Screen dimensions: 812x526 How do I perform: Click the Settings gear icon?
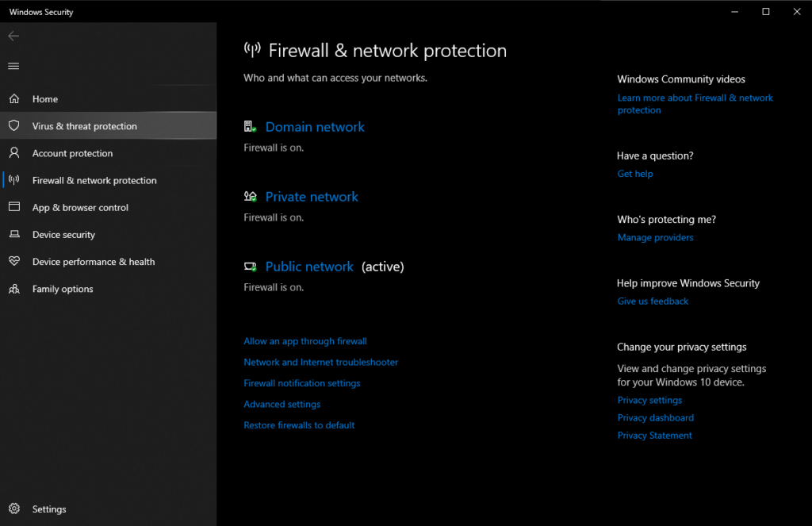[14, 509]
